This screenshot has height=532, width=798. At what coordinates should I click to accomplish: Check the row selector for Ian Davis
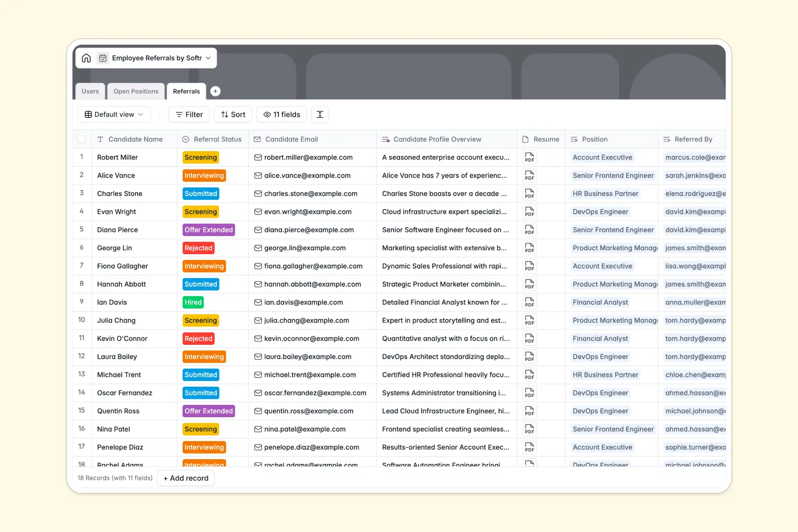click(82, 302)
